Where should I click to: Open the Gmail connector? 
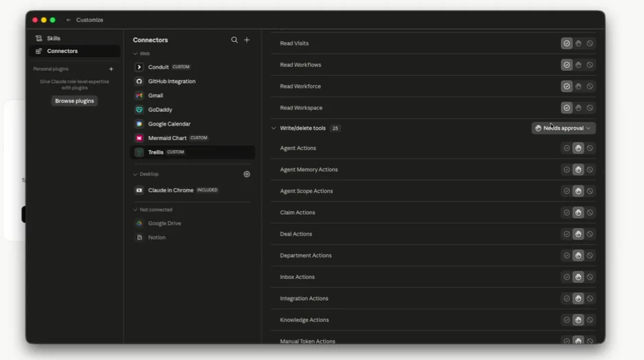click(192, 95)
